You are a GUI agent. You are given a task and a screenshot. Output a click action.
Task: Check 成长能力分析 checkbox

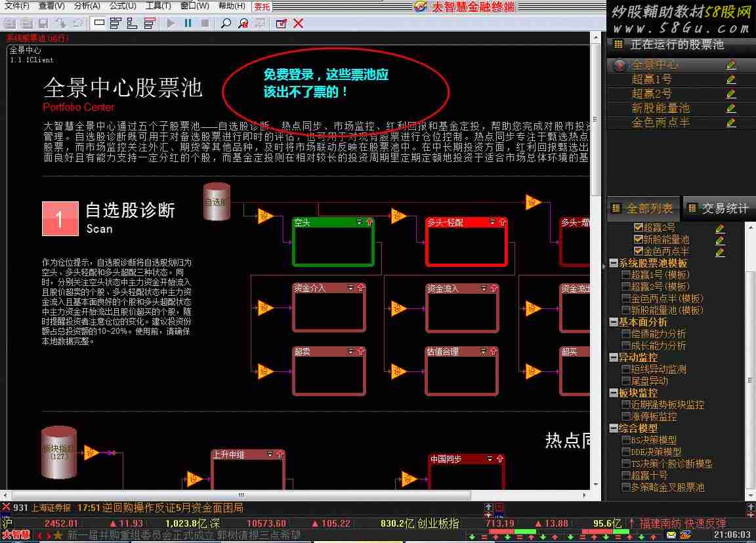point(626,346)
